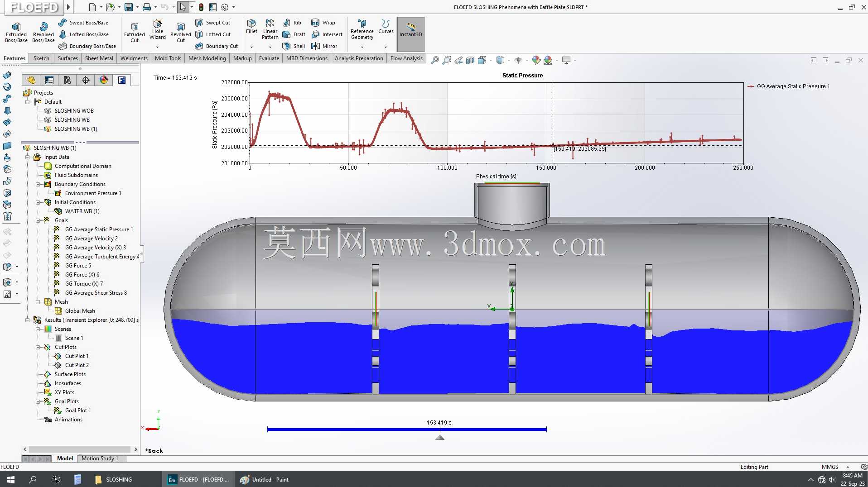Click the time slider handle at 153.419 s
Screen dimensions: 868x487
click(439, 438)
